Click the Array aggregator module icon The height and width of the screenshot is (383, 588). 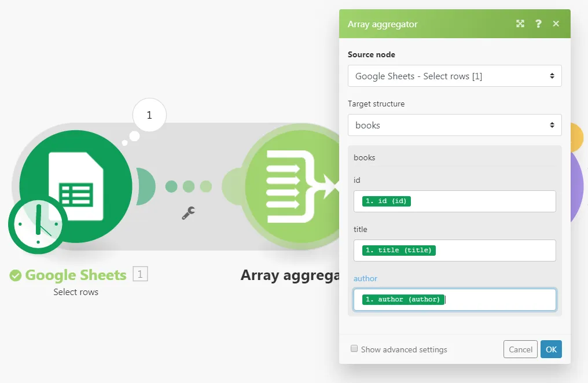pyautogui.click(x=292, y=186)
